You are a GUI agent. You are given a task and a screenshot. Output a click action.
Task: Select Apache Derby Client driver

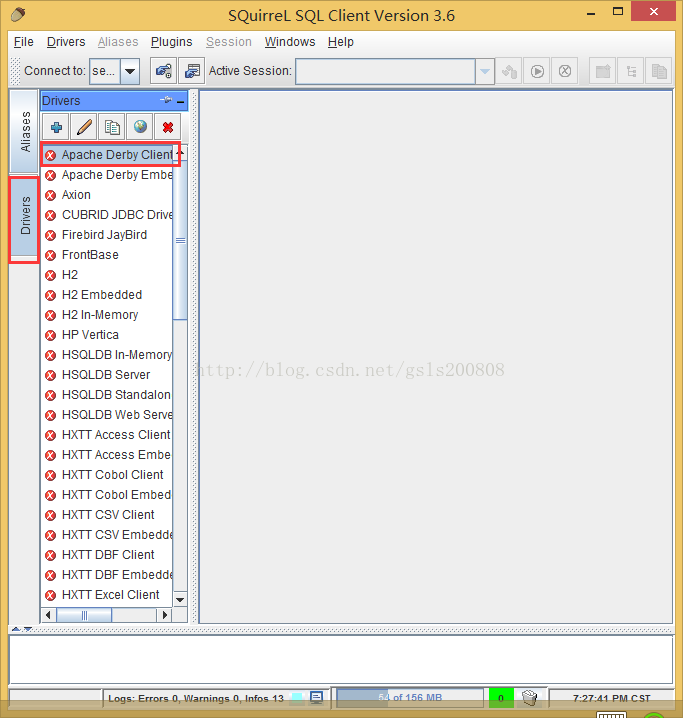[108, 155]
